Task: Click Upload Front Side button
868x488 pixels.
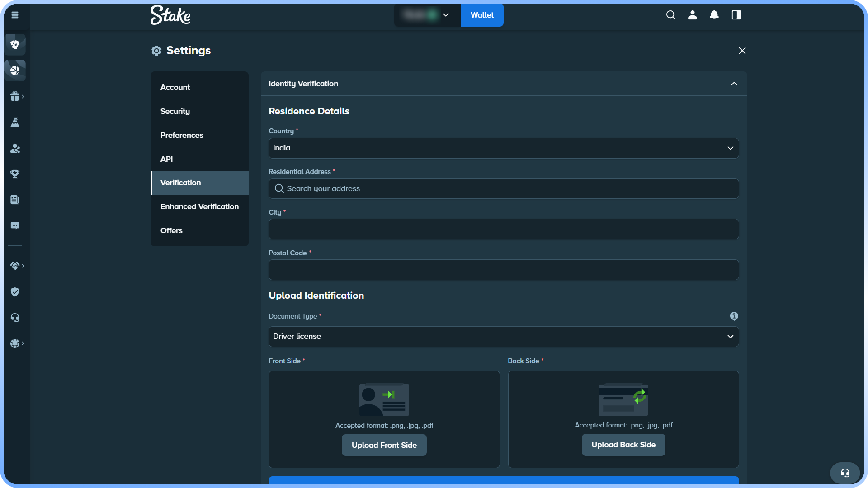Action: 384,445
